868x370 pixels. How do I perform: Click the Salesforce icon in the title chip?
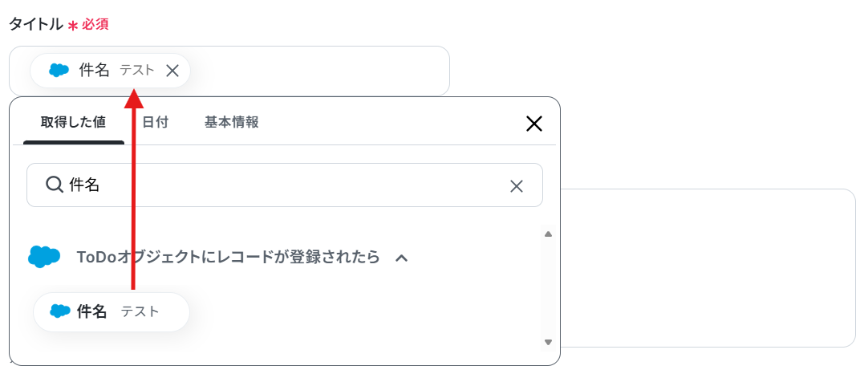[59, 71]
